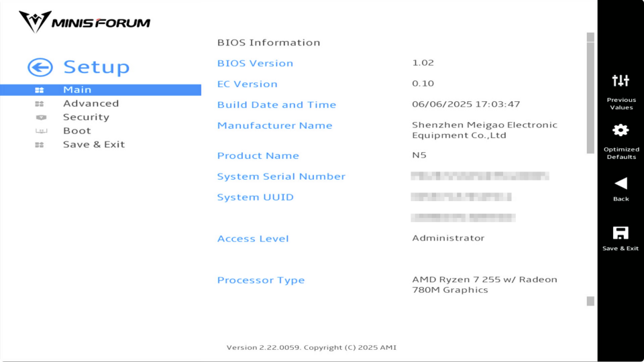Click the Security shield icon in sidebar
The height and width of the screenshot is (362, 644).
click(x=41, y=117)
